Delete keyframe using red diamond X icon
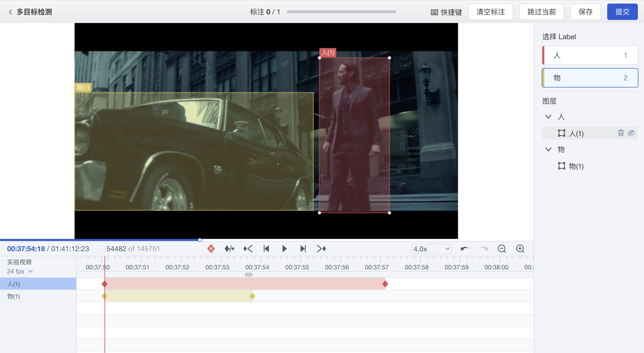Viewport: 644px width, 353px height. point(211,249)
